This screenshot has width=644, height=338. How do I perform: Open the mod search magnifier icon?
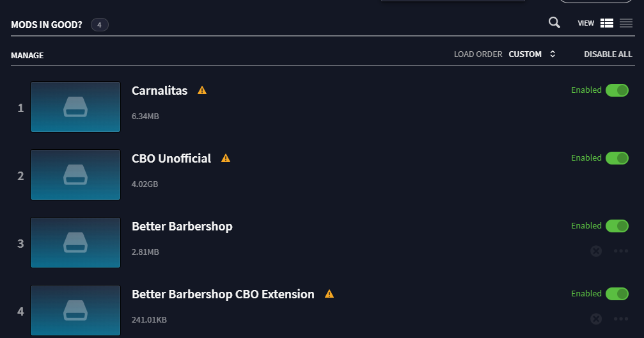pos(554,22)
